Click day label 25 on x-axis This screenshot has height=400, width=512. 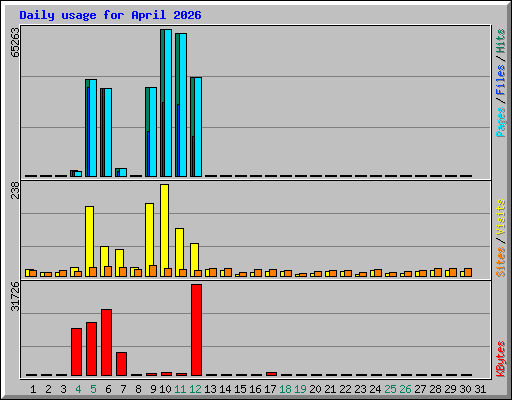(x=390, y=389)
